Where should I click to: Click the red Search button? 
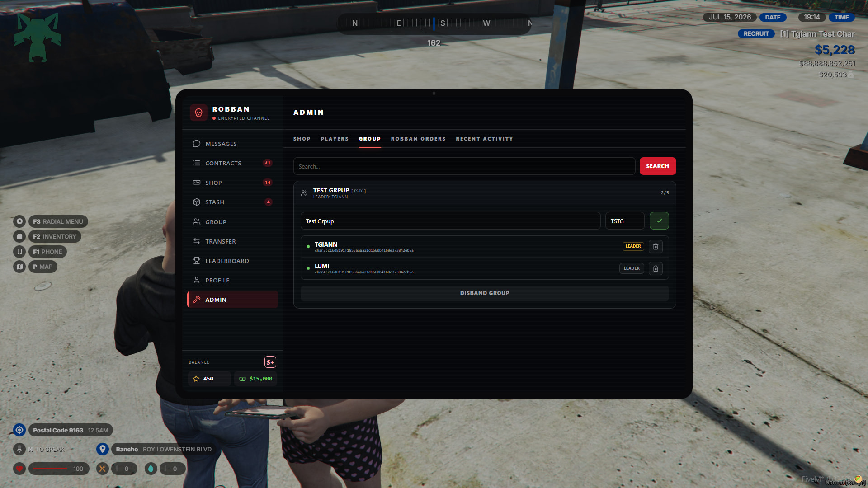click(x=658, y=166)
